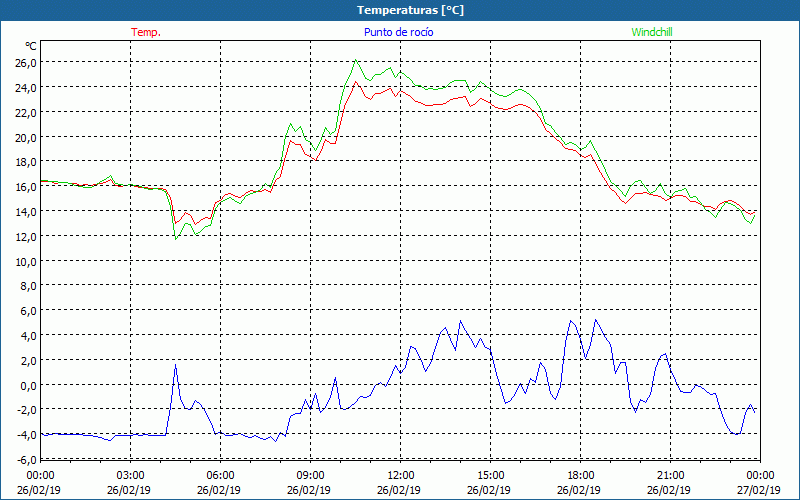Image resolution: width=800 pixels, height=500 pixels.
Task: Click the 12:00 time axis label
Action: (x=401, y=476)
